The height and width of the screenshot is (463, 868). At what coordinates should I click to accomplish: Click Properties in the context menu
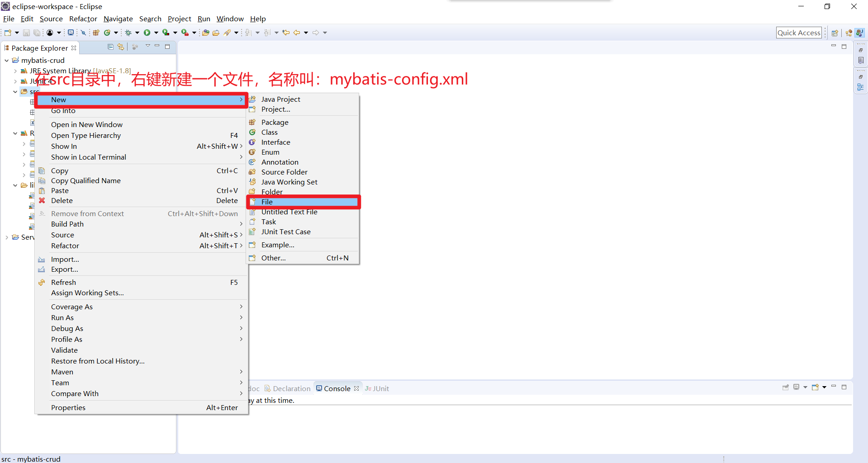pos(142,408)
